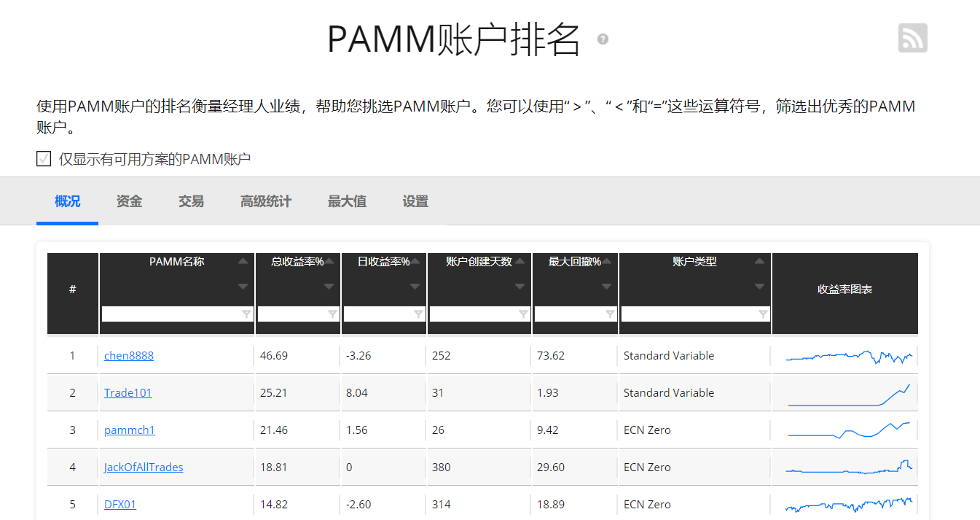Screen dimensions: 980x520
Task: Click the 8.04 daily return value
Action: 357,393
